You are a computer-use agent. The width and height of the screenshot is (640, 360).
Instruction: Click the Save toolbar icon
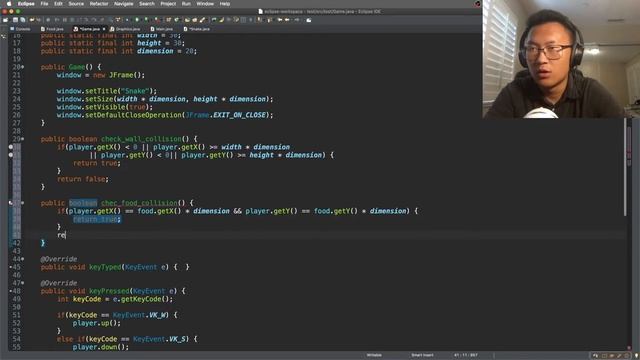[16, 20]
